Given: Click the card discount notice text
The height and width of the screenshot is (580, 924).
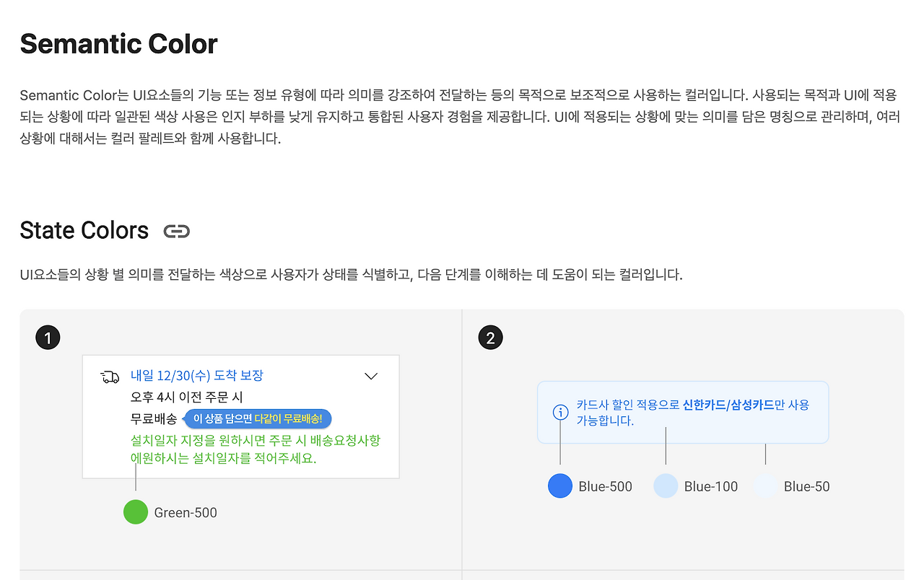Looking at the screenshot, I should pos(693,413).
